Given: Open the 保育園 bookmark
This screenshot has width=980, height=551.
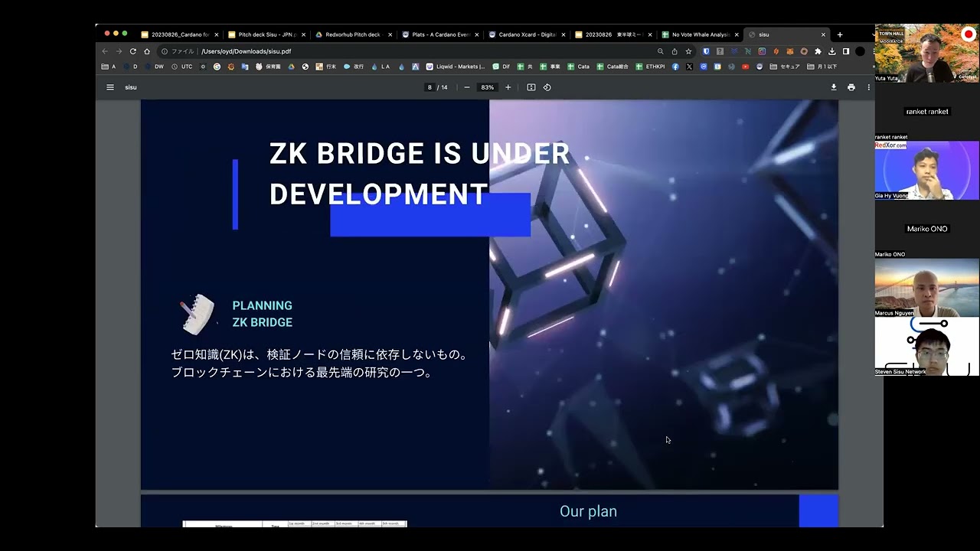Looking at the screenshot, I should 268,67.
